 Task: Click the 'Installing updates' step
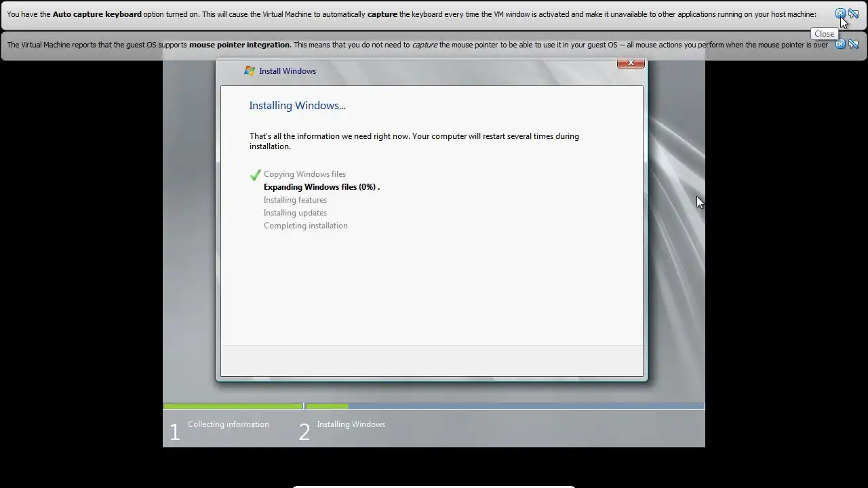pos(295,213)
